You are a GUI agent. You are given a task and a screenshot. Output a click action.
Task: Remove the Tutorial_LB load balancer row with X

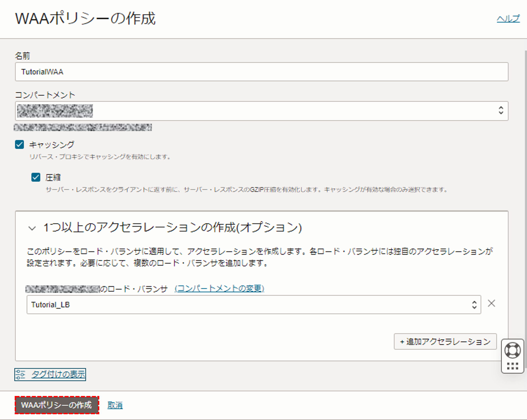(491, 303)
